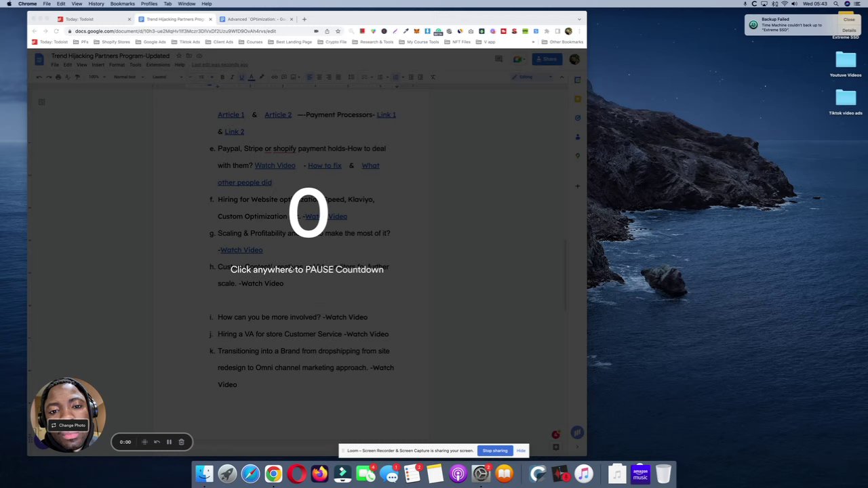Open FaceTime in the Dock
The width and height of the screenshot is (868, 488).
(366, 473)
